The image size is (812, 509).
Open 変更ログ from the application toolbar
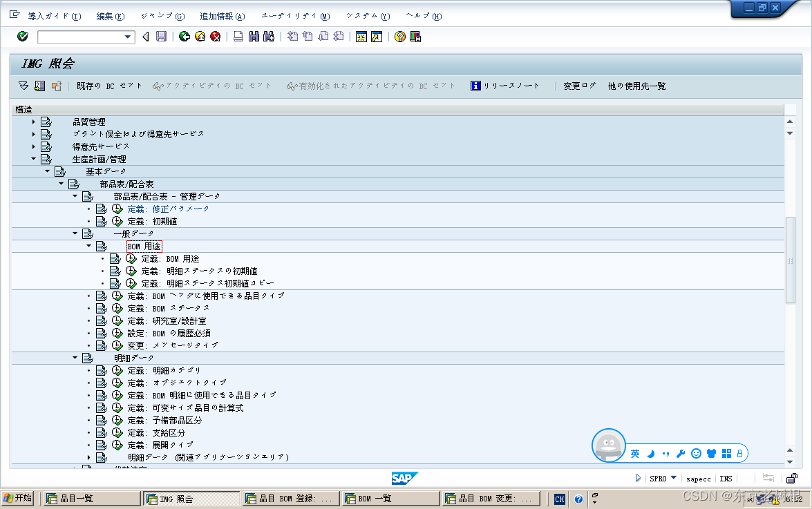pyautogui.click(x=578, y=85)
